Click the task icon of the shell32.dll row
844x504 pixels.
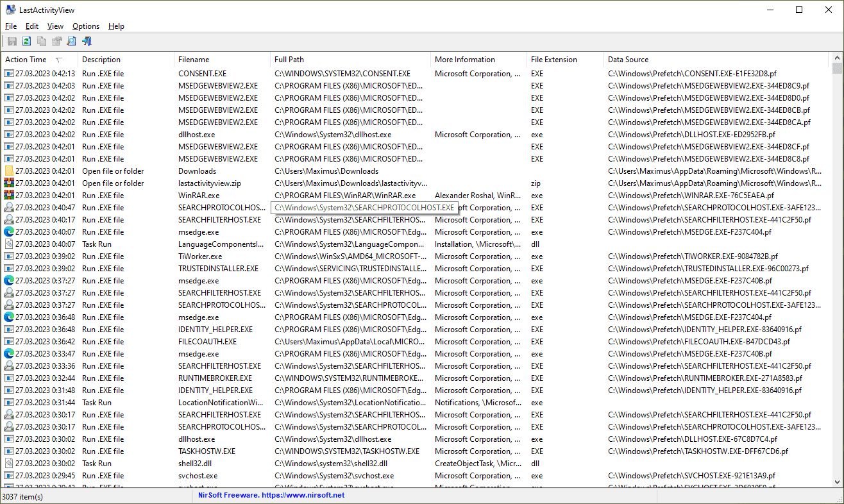coord(9,464)
